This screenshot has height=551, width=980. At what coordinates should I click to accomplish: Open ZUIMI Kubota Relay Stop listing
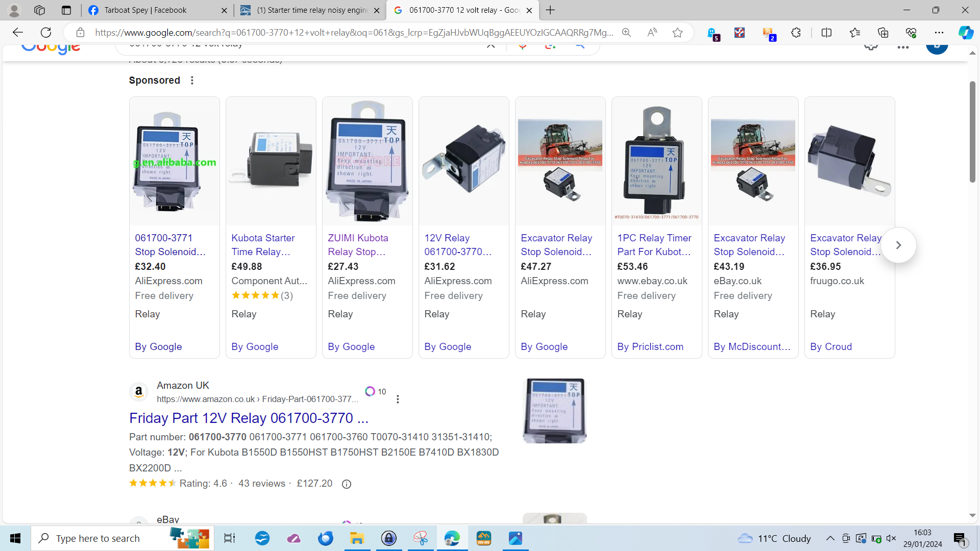(358, 245)
